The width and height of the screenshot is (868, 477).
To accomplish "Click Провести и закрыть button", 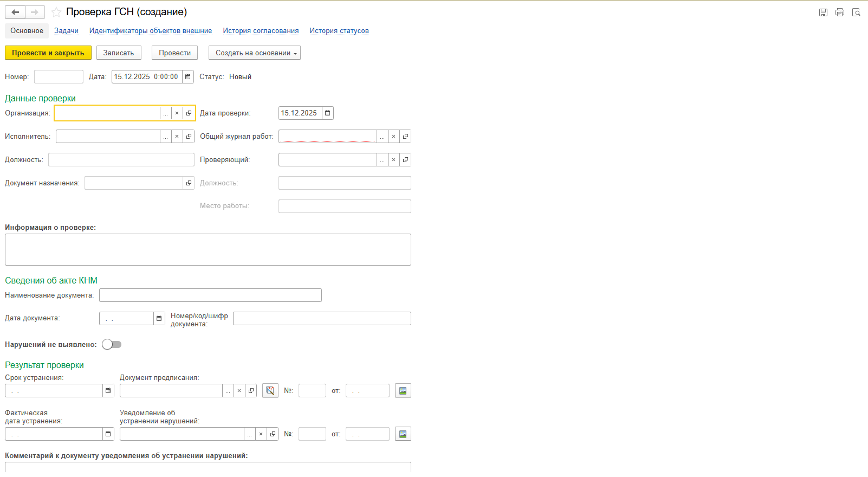I will click(x=48, y=53).
